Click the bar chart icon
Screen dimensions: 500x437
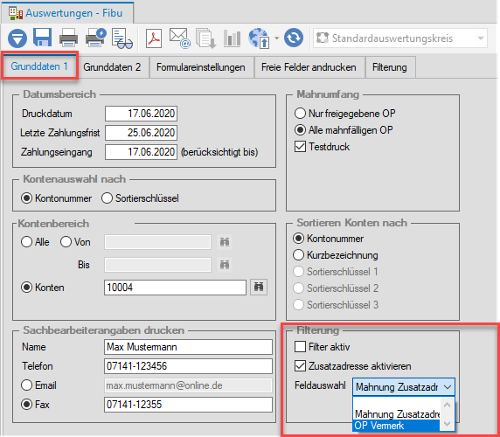(x=232, y=38)
